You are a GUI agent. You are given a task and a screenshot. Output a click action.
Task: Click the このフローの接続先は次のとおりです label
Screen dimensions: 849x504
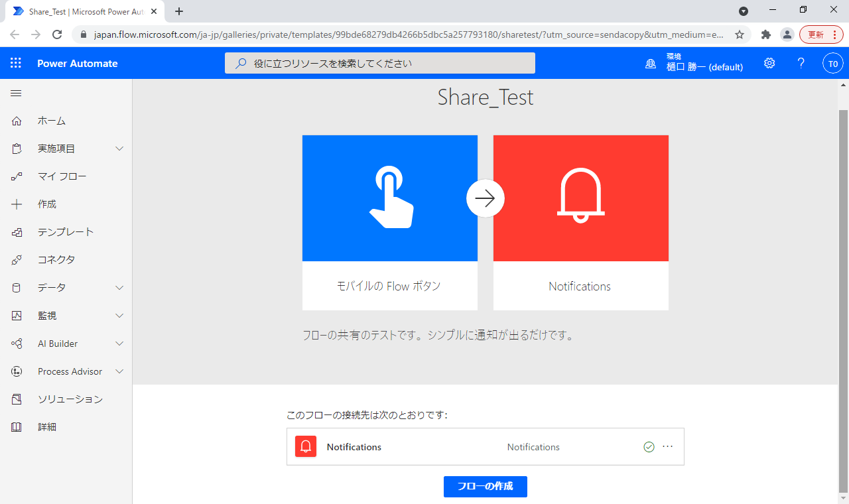pos(367,415)
